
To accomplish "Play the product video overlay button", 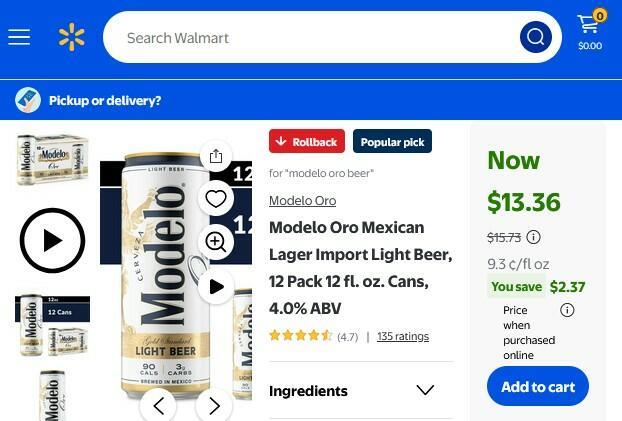I will click(216, 287).
